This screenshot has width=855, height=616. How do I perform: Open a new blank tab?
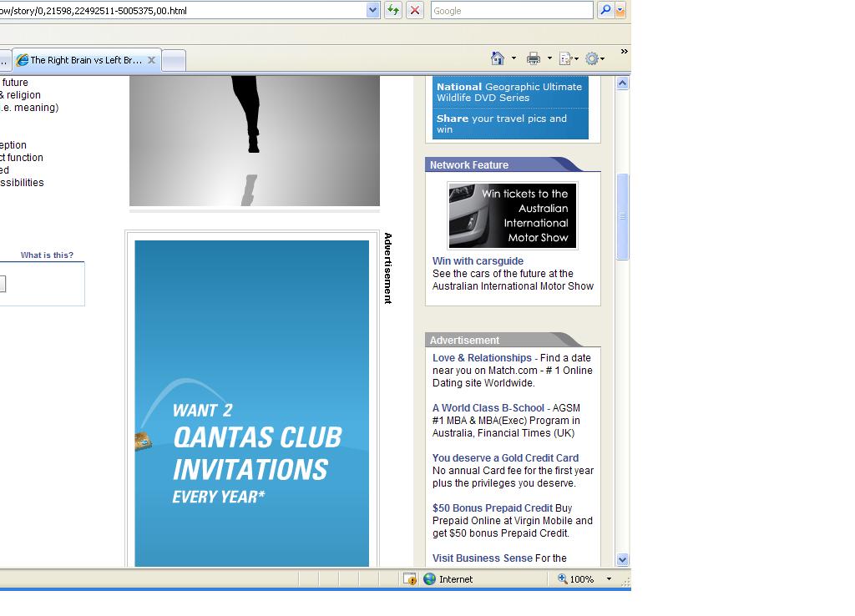point(174,60)
